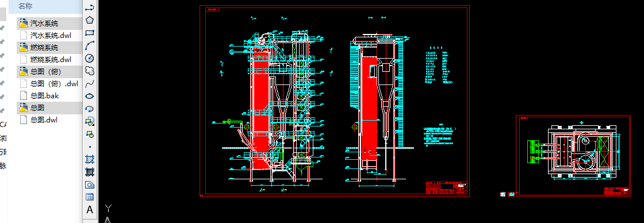Select the Point draw tool
This screenshot has height=223, width=644.
(x=89, y=147)
